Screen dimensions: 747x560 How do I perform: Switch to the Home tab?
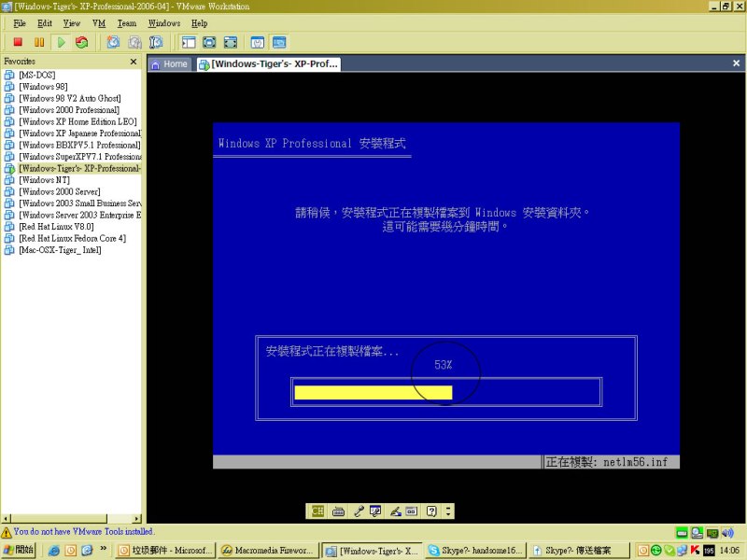coord(170,64)
